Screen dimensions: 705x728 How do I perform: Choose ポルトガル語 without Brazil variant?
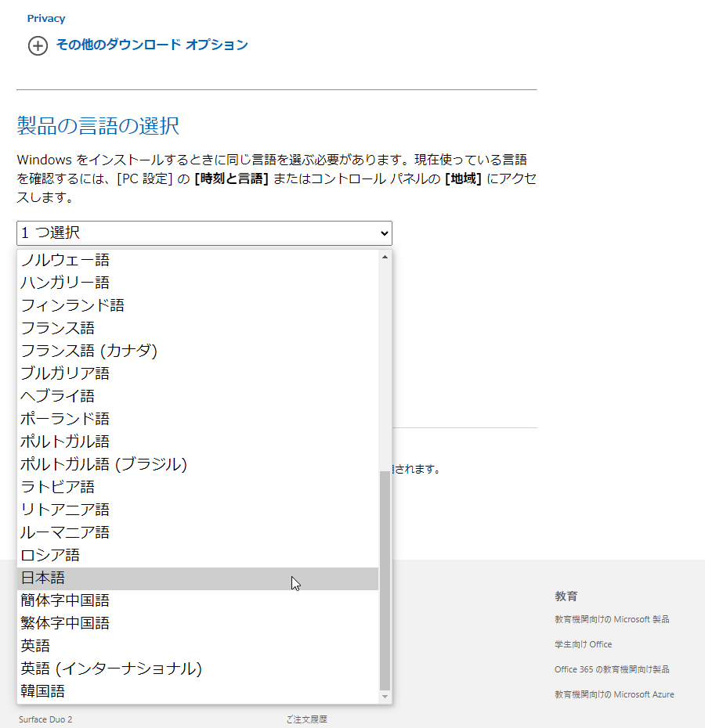coord(197,441)
